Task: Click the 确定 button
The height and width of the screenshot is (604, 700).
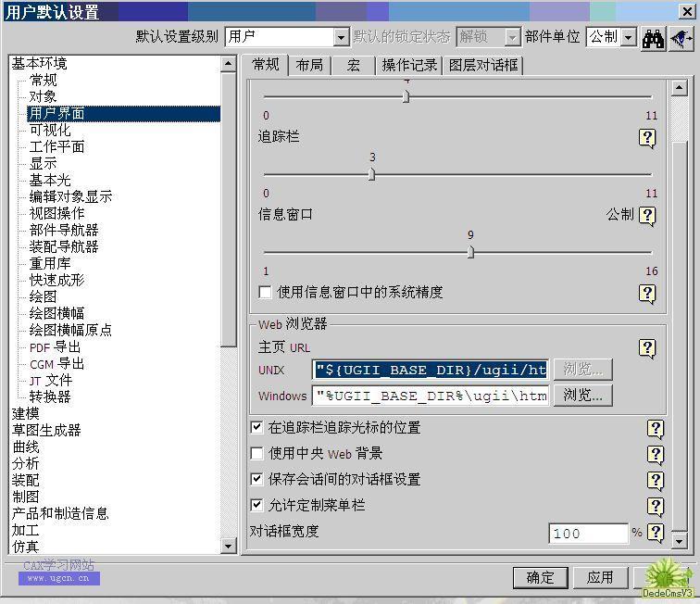Action: [x=540, y=577]
